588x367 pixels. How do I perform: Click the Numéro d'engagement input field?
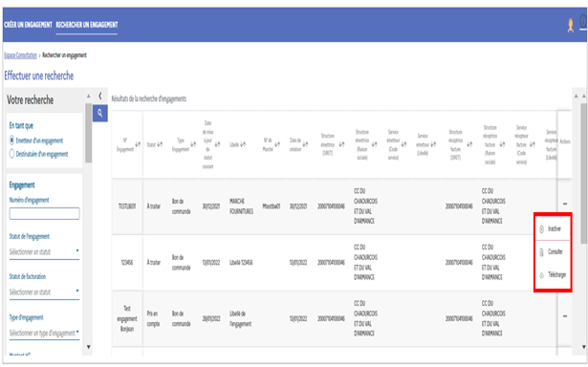[x=44, y=213]
